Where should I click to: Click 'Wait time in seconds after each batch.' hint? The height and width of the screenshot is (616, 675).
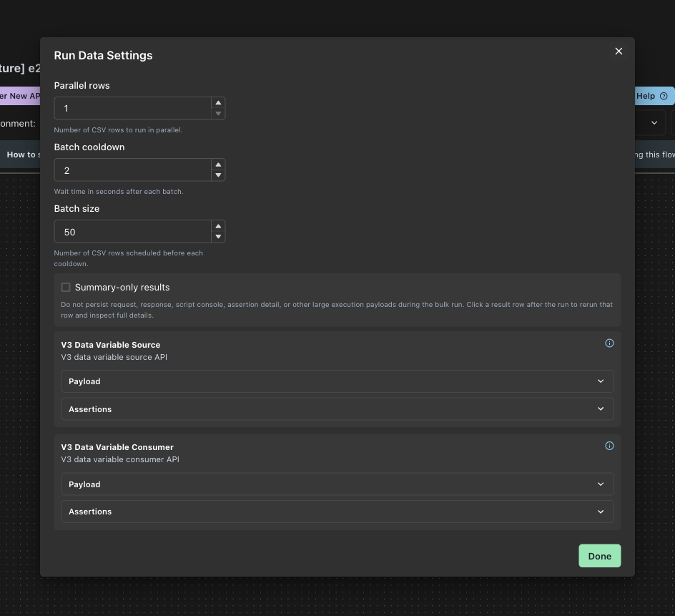tap(119, 192)
